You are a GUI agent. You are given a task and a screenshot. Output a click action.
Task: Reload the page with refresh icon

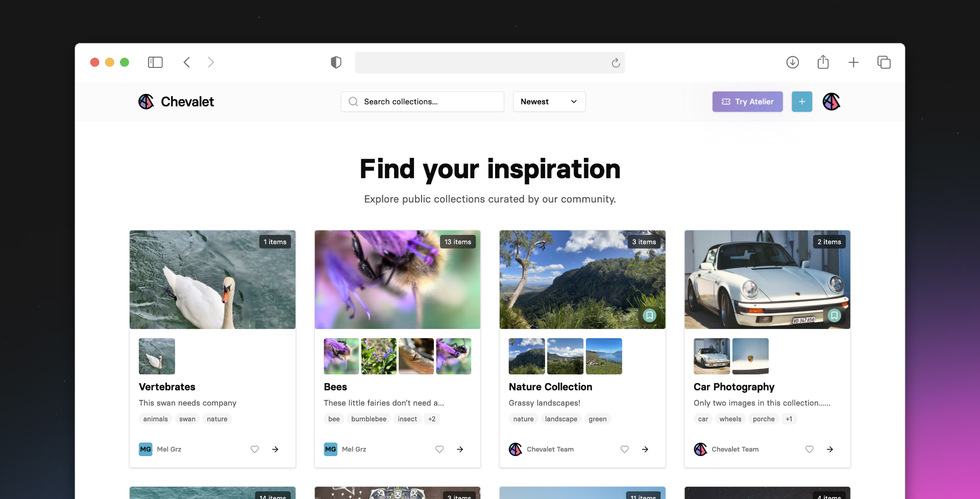coord(616,63)
